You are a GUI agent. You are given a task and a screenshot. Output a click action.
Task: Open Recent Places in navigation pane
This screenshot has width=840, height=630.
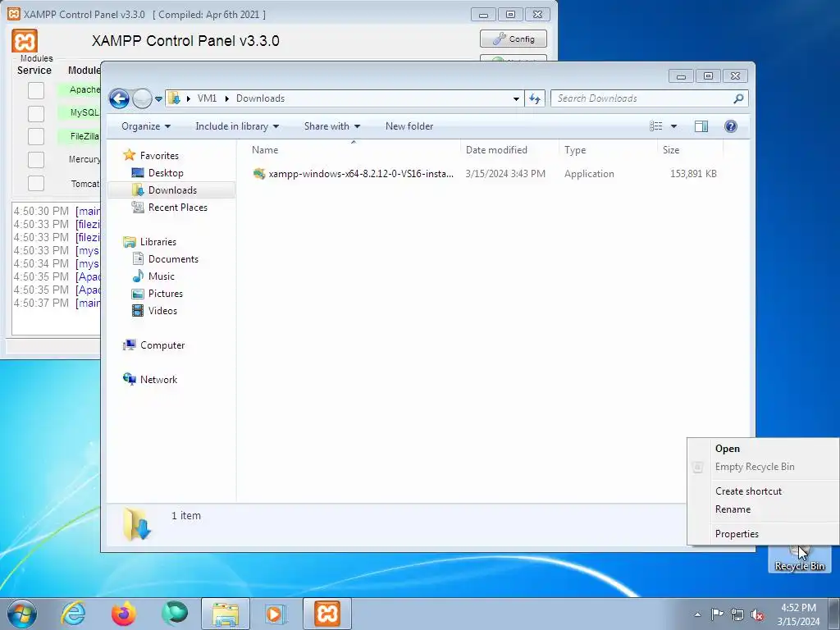pos(177,208)
